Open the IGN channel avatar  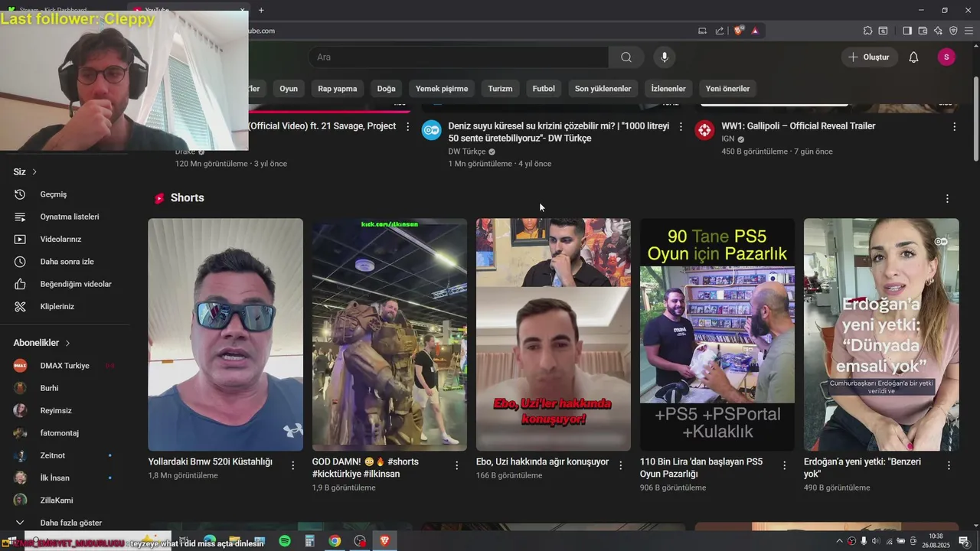[704, 130]
